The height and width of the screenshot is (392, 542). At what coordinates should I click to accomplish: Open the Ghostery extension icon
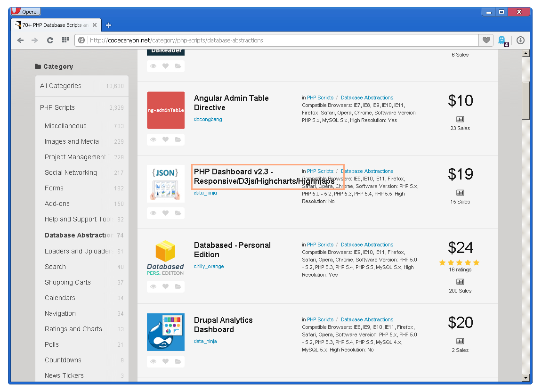tap(503, 41)
